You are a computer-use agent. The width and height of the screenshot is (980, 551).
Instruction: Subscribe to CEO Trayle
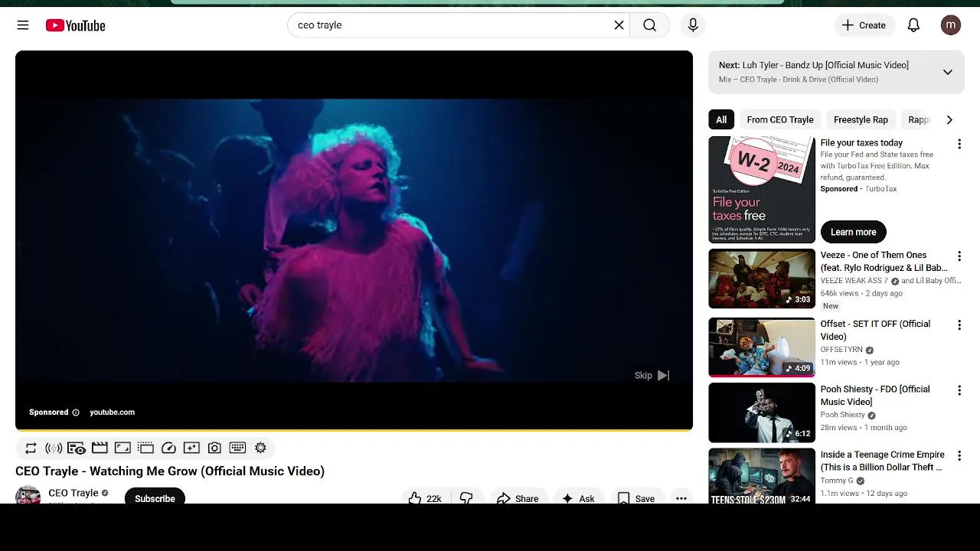pyautogui.click(x=155, y=496)
